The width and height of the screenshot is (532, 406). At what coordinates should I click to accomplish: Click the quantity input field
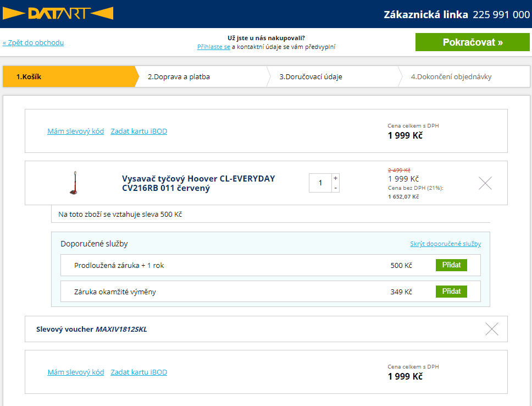320,183
